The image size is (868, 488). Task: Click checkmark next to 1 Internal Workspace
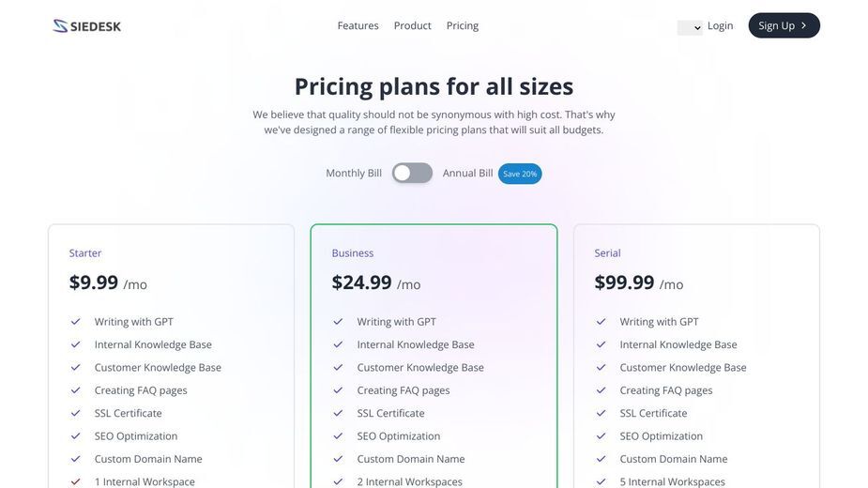tap(76, 481)
